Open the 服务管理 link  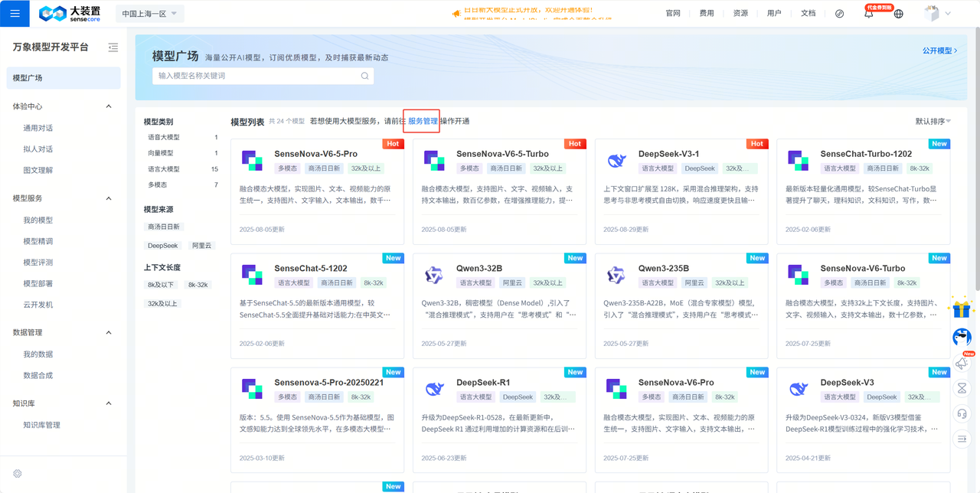click(423, 121)
